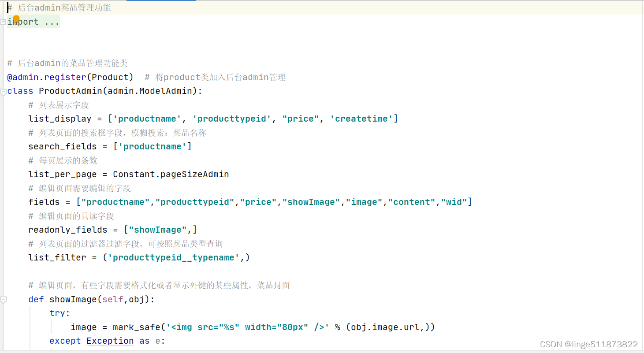Image resolution: width=644 pixels, height=353 pixels.
Task: Click 'Constant.pageSizeAdmin' value
Action: pos(171,174)
